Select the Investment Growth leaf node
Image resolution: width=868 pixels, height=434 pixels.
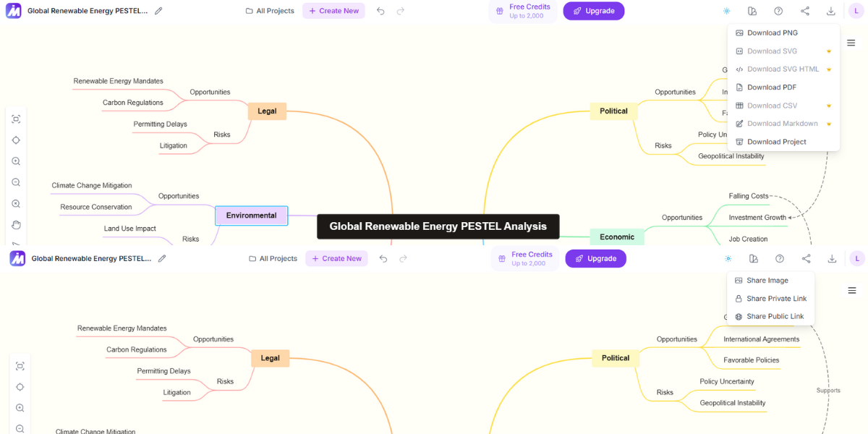pyautogui.click(x=757, y=218)
